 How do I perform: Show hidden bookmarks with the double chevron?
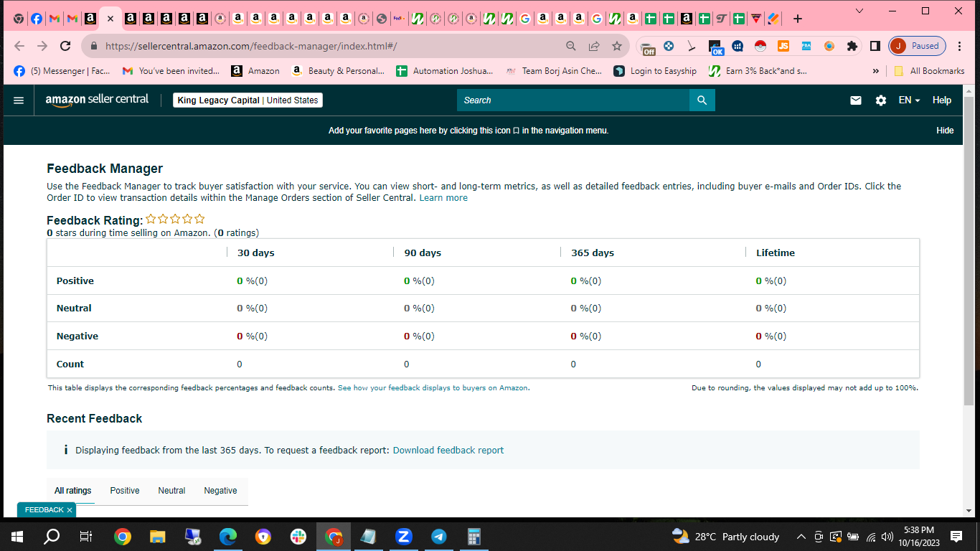point(875,71)
